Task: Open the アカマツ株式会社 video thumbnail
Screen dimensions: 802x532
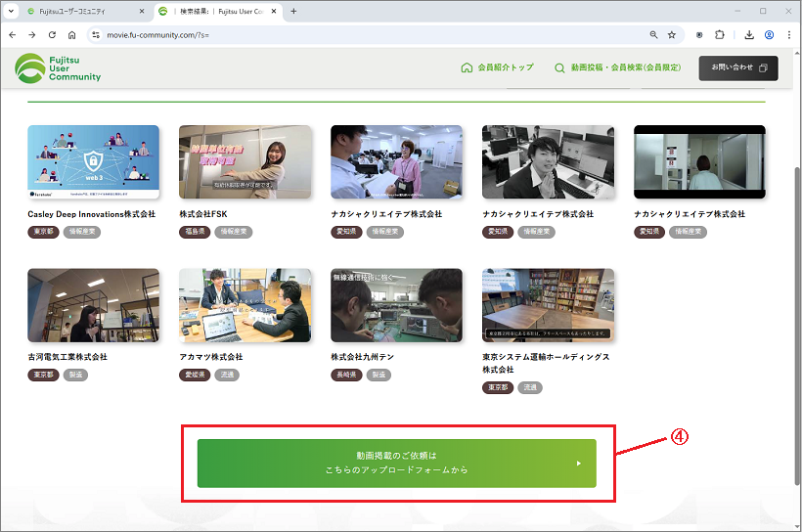Action: click(245, 305)
